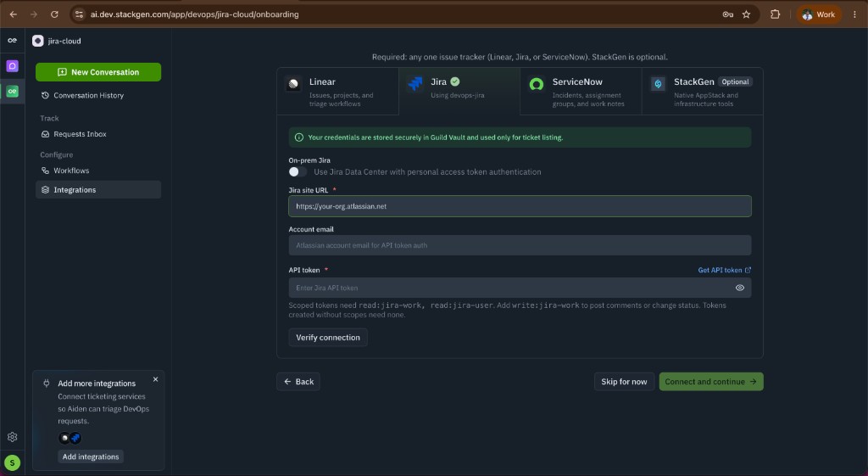Select the Linear integration tab
This screenshot has height=476, width=868.
pyautogui.click(x=337, y=92)
